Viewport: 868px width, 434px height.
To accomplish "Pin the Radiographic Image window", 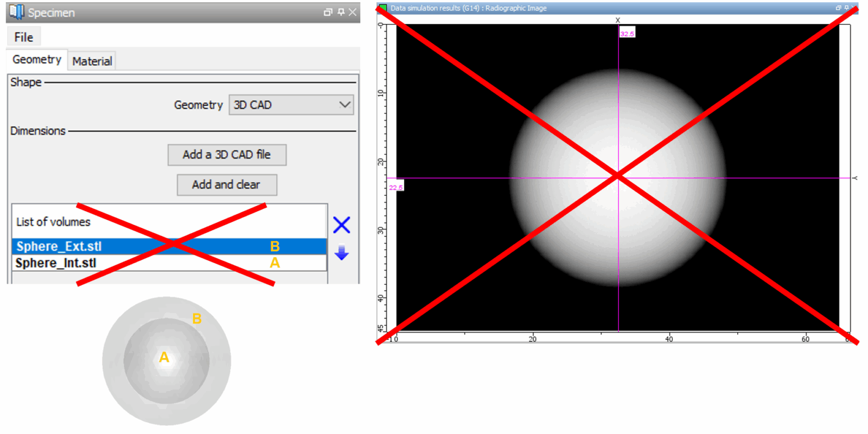I will pyautogui.click(x=846, y=8).
